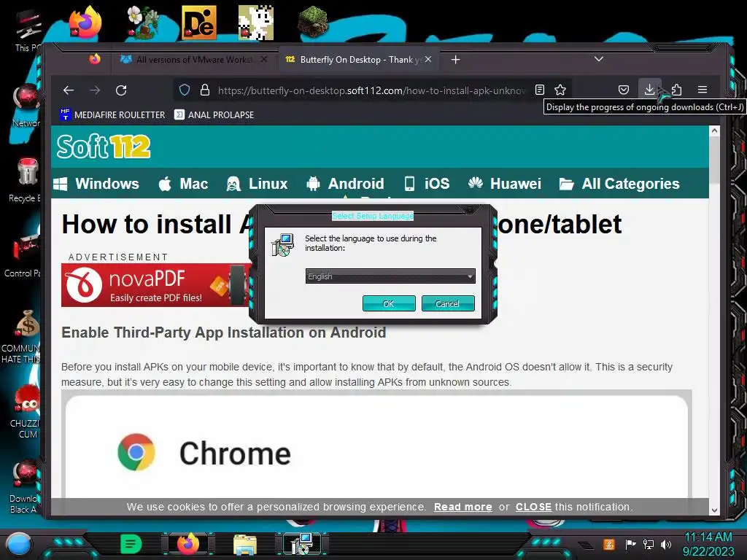Open the Action Center flag tray icon

(x=631, y=544)
